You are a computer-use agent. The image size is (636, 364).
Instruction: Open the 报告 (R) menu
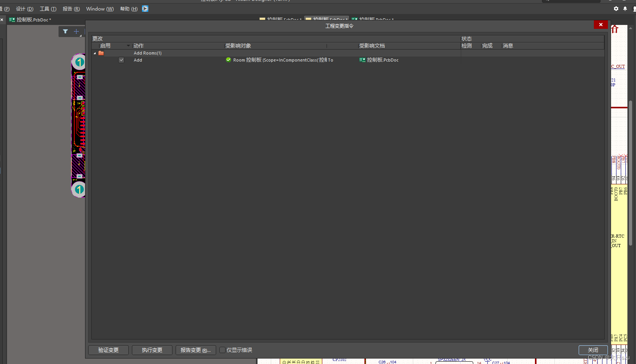click(71, 9)
